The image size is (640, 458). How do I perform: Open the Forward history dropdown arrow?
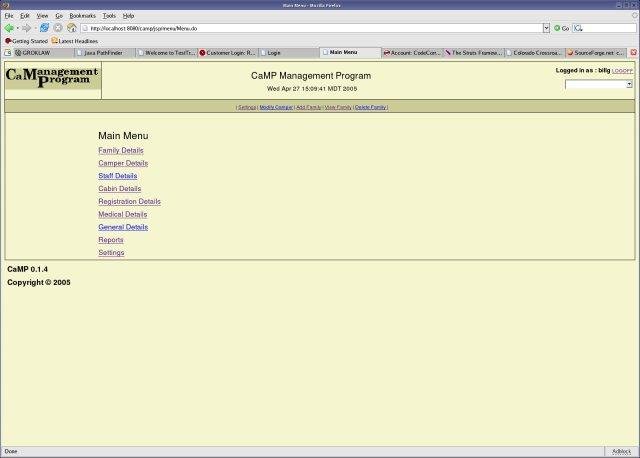click(x=35, y=28)
